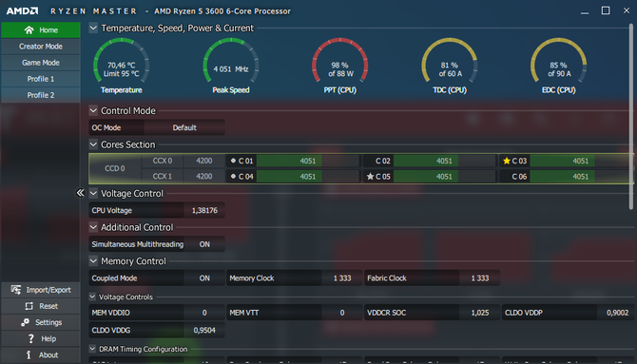The image size is (637, 364).
Task: Select Profile 2
Action: (41, 95)
